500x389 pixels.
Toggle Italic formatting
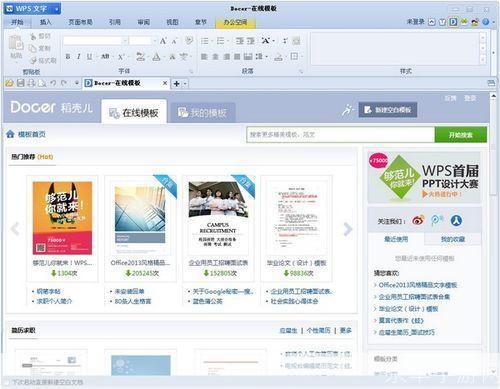[x=79, y=57]
